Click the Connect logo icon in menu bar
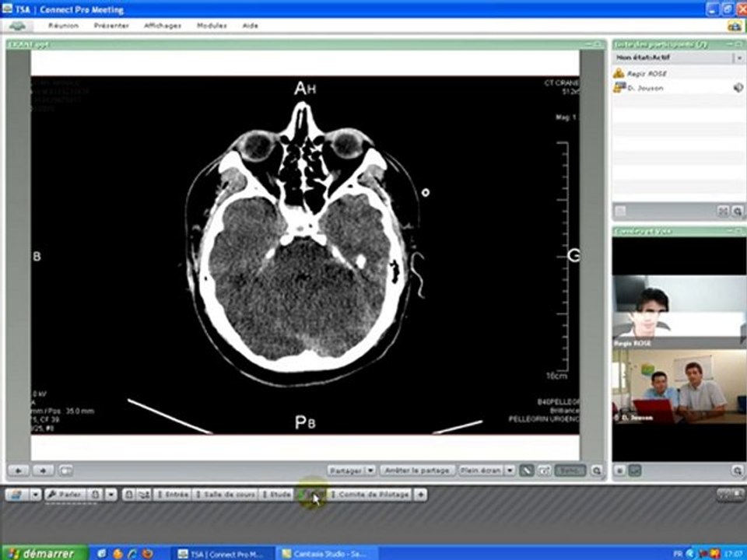This screenshot has width=747, height=560. click(x=18, y=26)
